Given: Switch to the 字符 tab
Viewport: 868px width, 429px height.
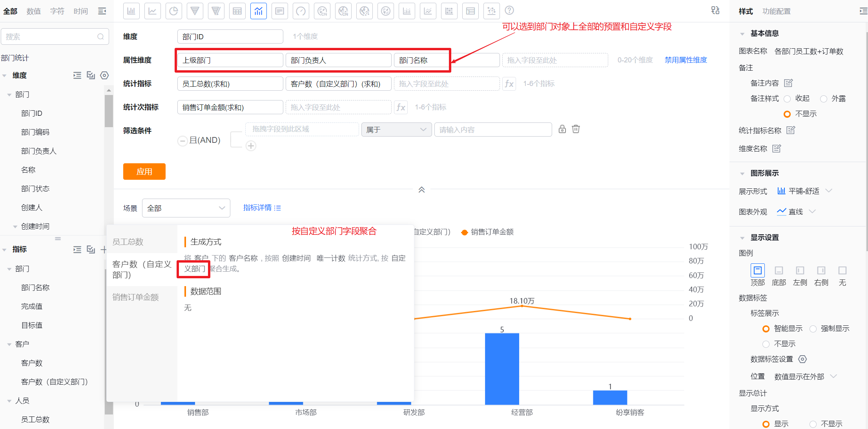Looking at the screenshot, I should pos(57,11).
